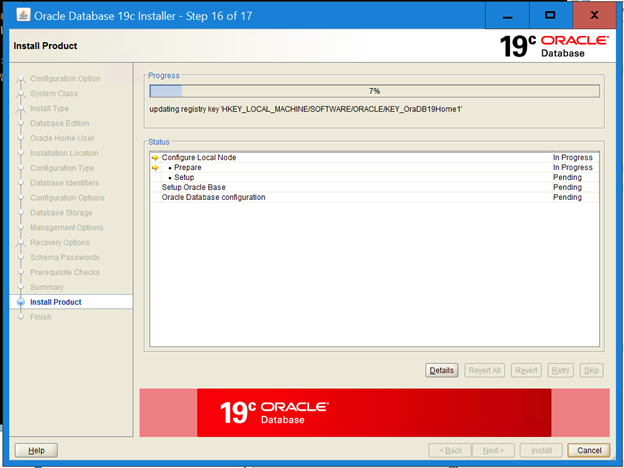
Task: Click the red 19c Oracle Database banner
Action: tap(374, 413)
